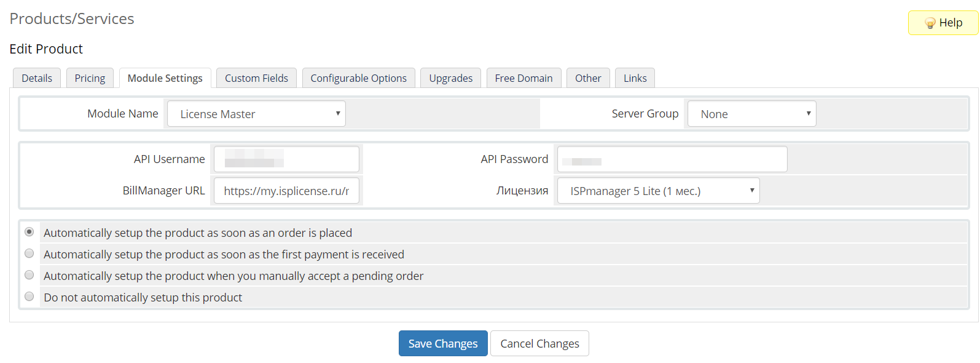Open the Pricing tab
Screen dimensions: 980x363
pyautogui.click(x=90, y=78)
